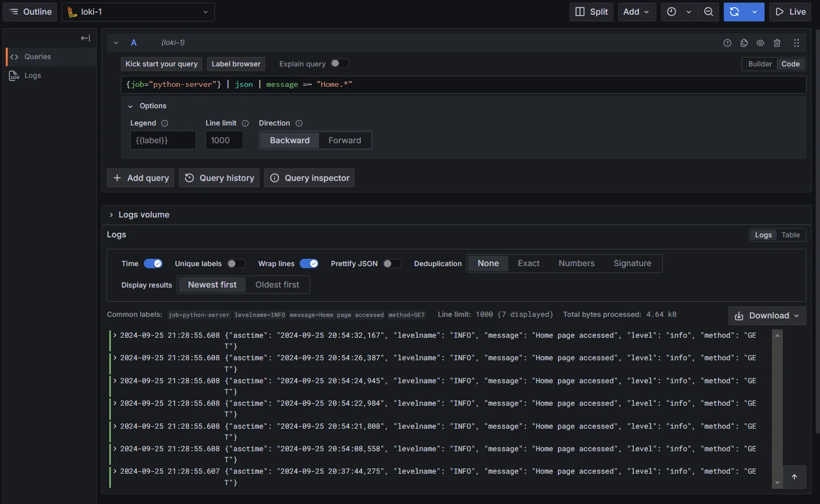Select Numbers deduplication

pyautogui.click(x=576, y=264)
